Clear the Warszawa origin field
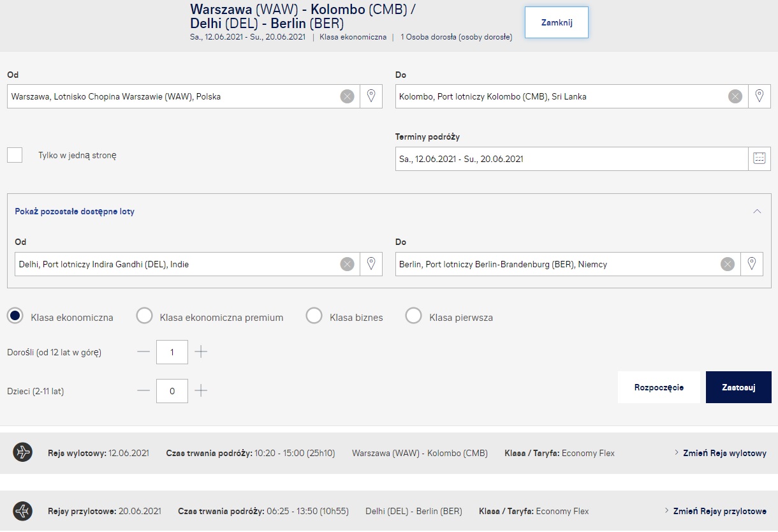Screen dimensions: 778x532 point(347,97)
